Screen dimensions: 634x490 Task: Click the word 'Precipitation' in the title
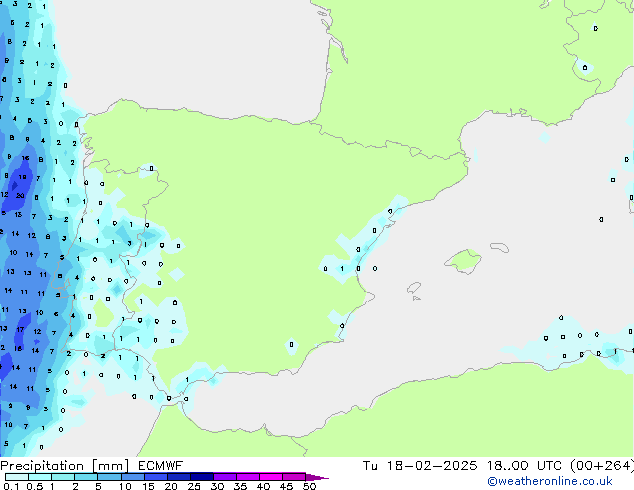point(42,466)
